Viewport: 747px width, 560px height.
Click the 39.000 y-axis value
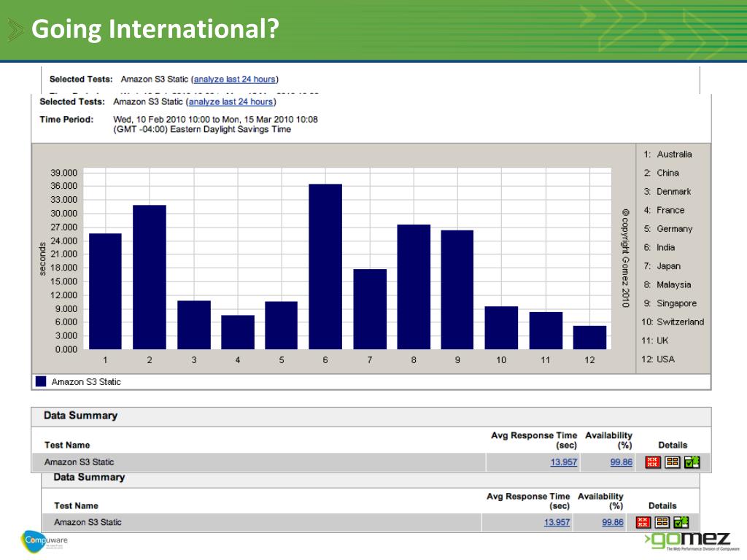click(64, 173)
